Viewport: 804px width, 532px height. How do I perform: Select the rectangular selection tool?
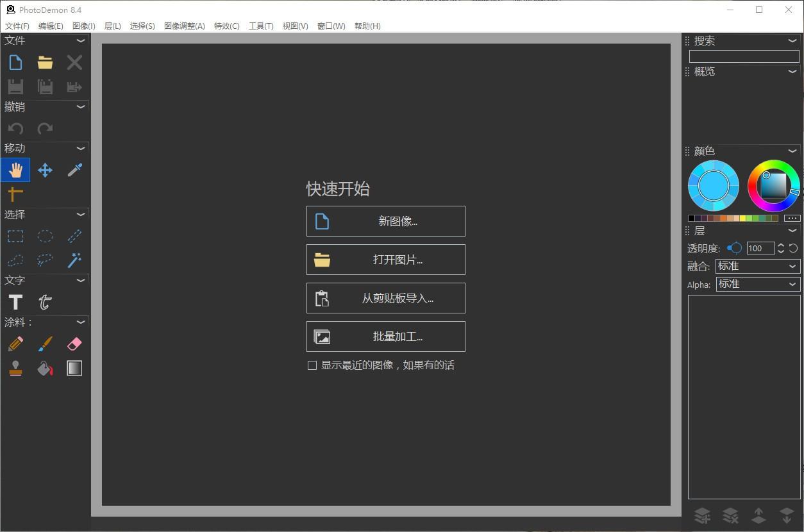pyautogui.click(x=15, y=236)
